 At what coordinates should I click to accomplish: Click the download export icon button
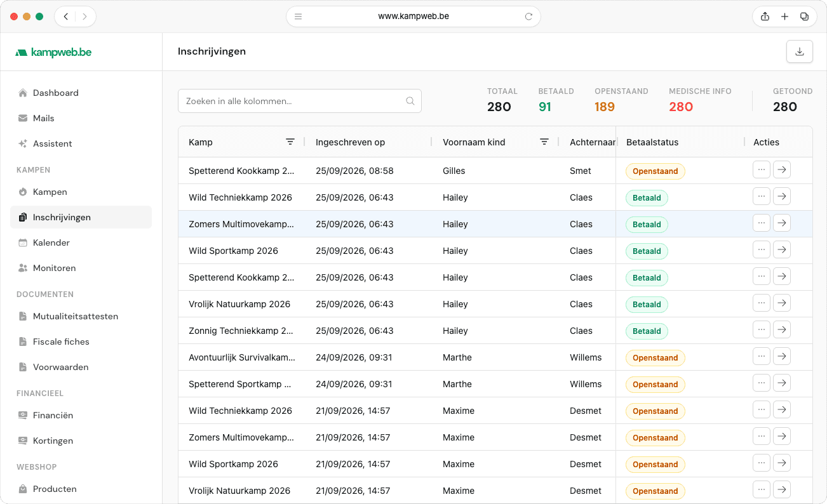pos(800,51)
